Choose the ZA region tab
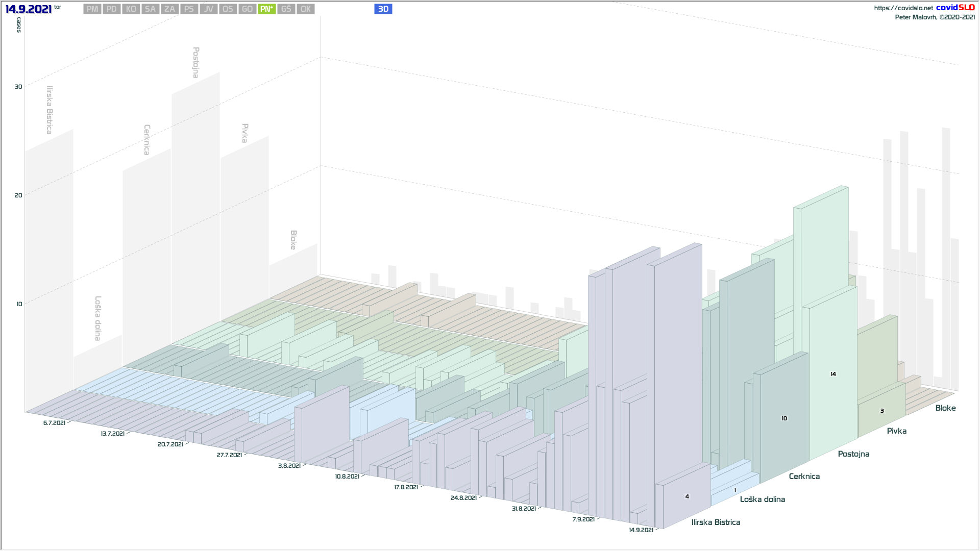 tap(169, 9)
